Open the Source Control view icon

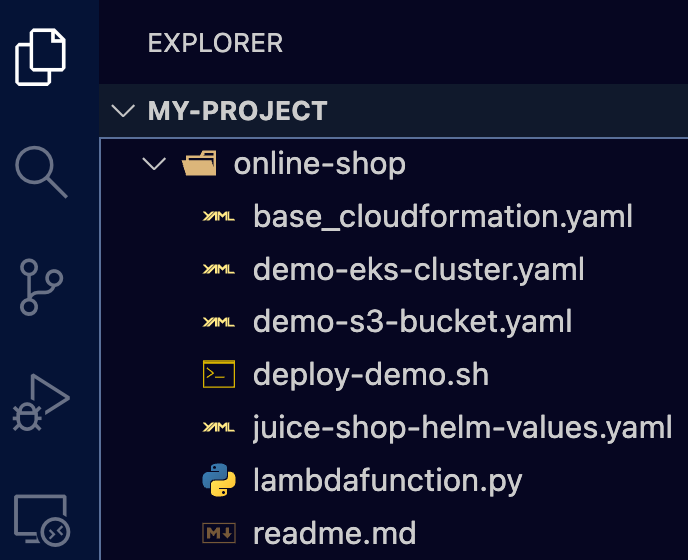(x=41, y=287)
